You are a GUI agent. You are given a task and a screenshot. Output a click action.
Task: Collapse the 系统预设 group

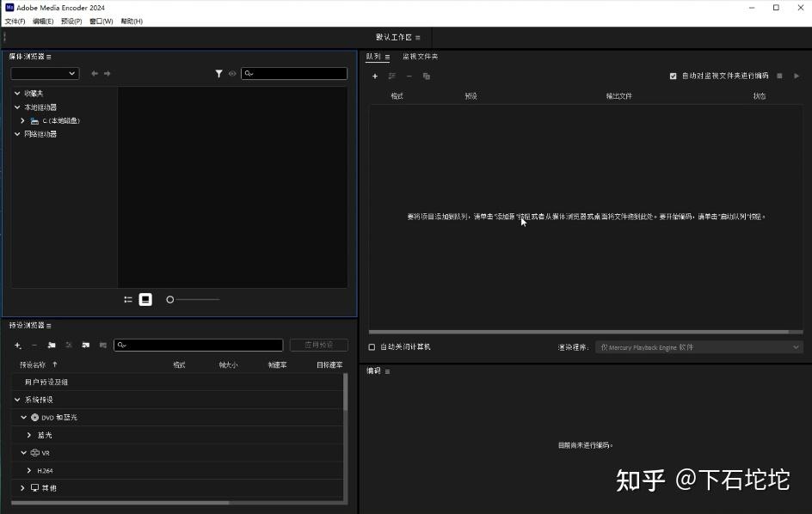(16, 399)
